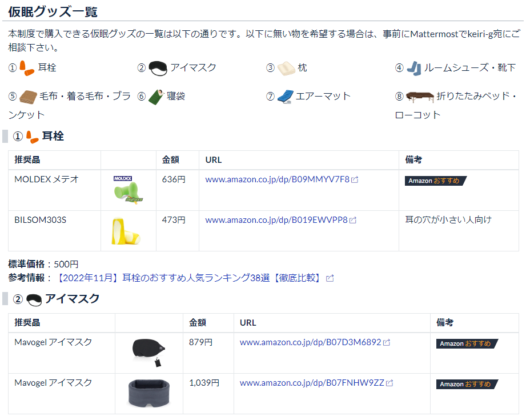
Task: Open amazon link B07FNHW9ZZ
Action: [312, 383]
